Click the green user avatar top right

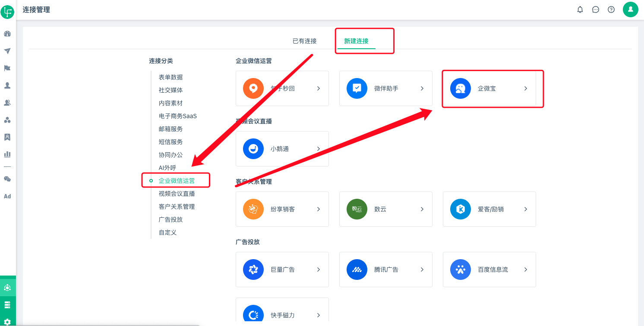click(631, 9)
